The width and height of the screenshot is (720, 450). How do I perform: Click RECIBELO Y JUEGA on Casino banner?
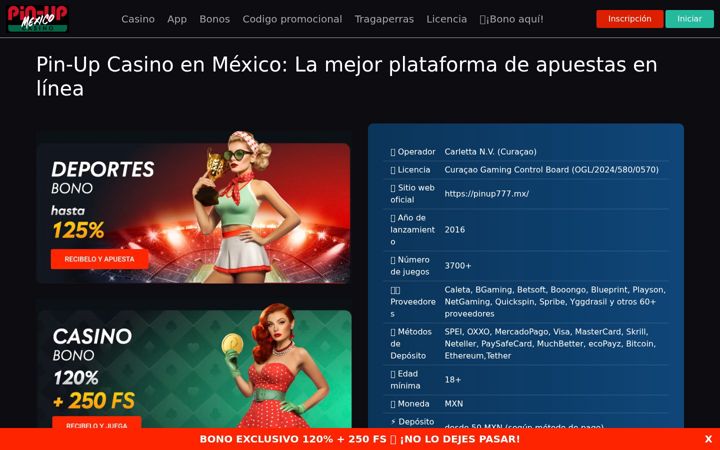[96, 423]
